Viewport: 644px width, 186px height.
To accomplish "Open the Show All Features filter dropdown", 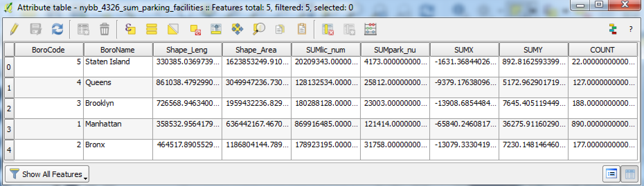I will point(47,174).
